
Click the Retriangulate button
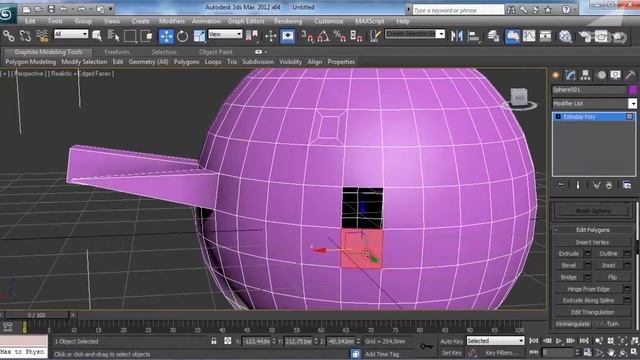[573, 324]
